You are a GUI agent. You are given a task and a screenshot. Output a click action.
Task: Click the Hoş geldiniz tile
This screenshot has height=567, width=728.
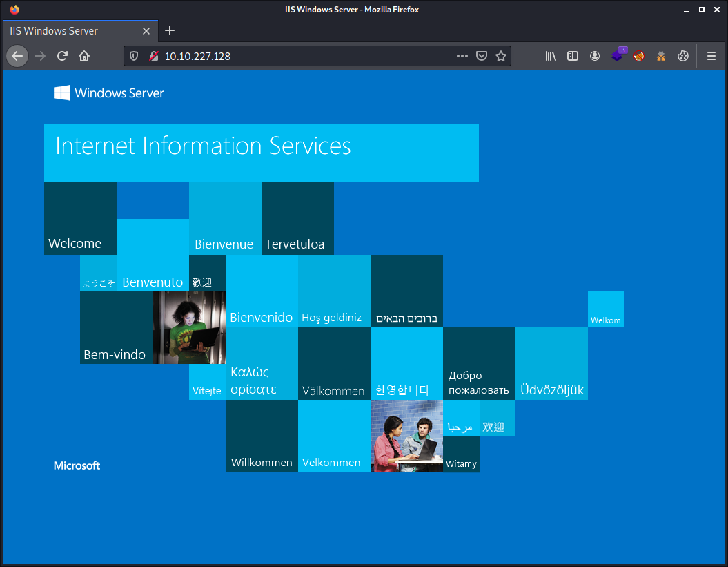[334, 291]
